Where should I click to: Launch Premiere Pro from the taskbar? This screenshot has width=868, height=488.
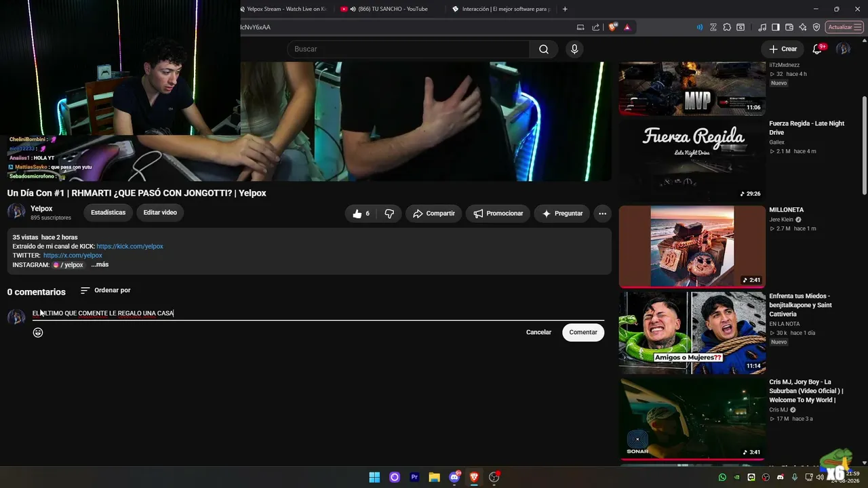(414, 477)
